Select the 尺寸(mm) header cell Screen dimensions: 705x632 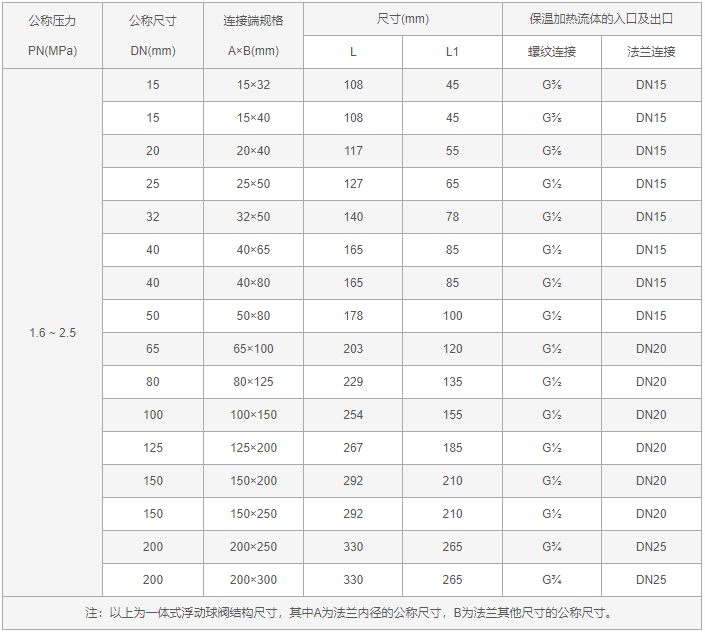(403, 19)
